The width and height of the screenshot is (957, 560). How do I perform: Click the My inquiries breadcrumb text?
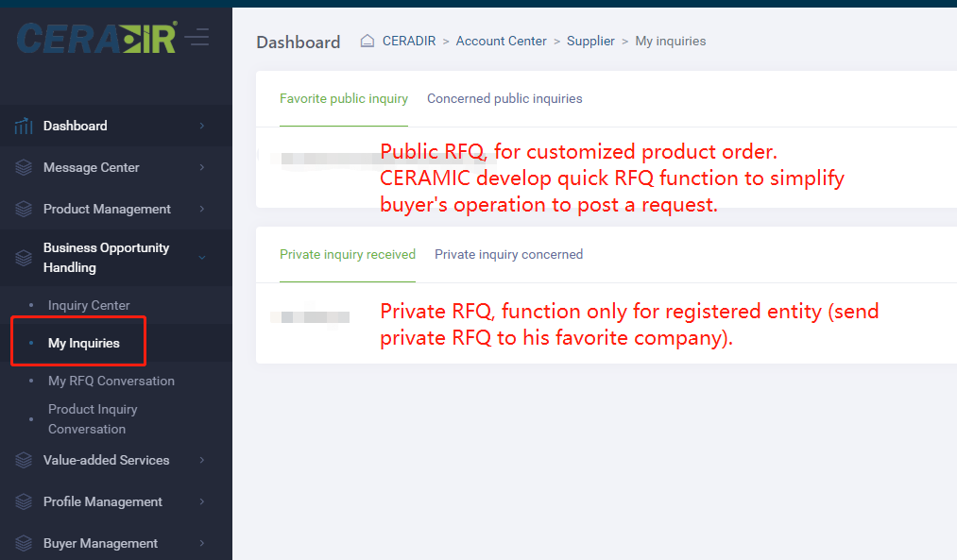[670, 41]
